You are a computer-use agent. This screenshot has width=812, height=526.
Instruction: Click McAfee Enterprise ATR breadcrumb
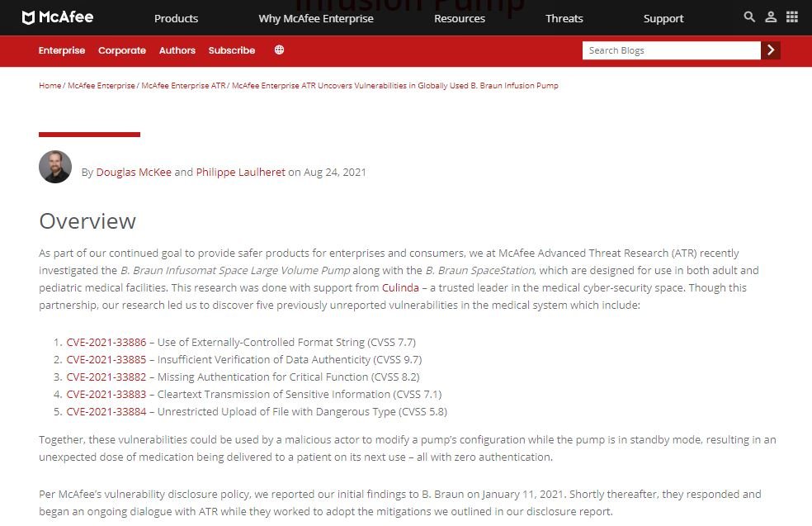(x=183, y=86)
